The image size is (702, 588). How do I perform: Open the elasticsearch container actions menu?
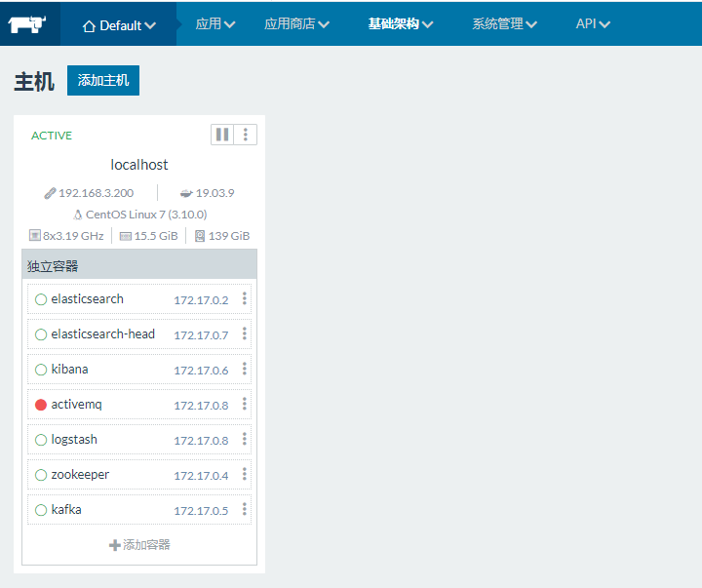[x=244, y=299]
